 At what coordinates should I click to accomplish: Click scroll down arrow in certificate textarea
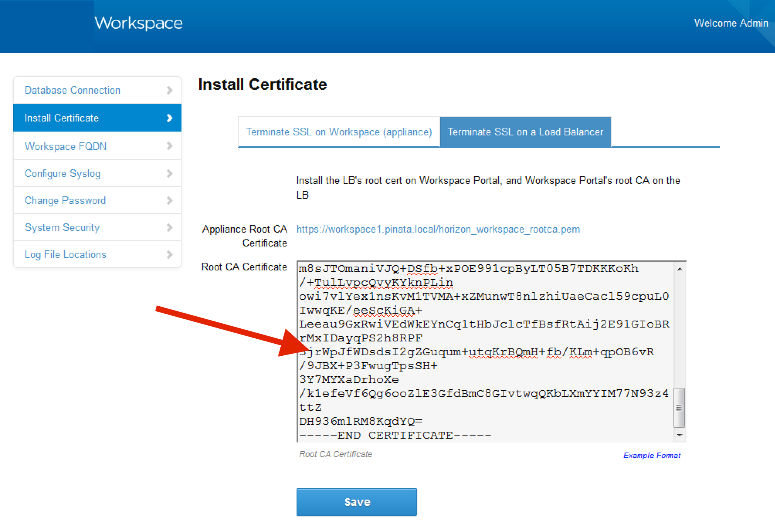680,435
